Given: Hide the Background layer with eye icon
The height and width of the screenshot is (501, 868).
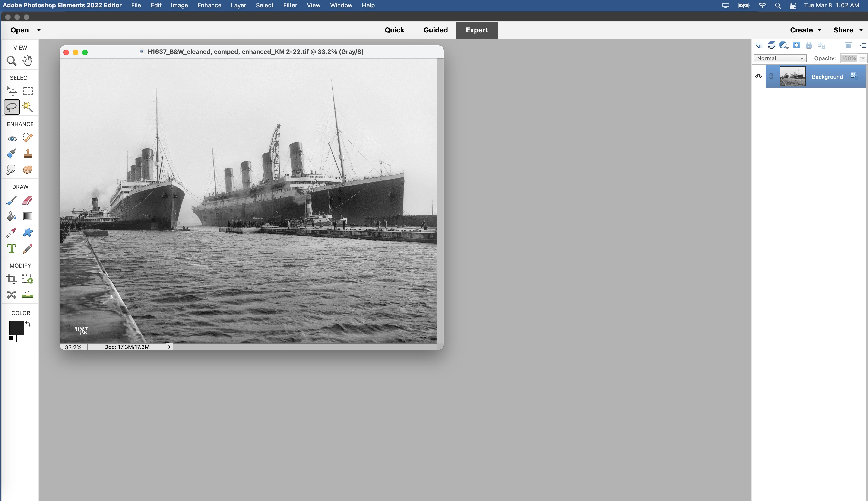Looking at the screenshot, I should tap(758, 76).
